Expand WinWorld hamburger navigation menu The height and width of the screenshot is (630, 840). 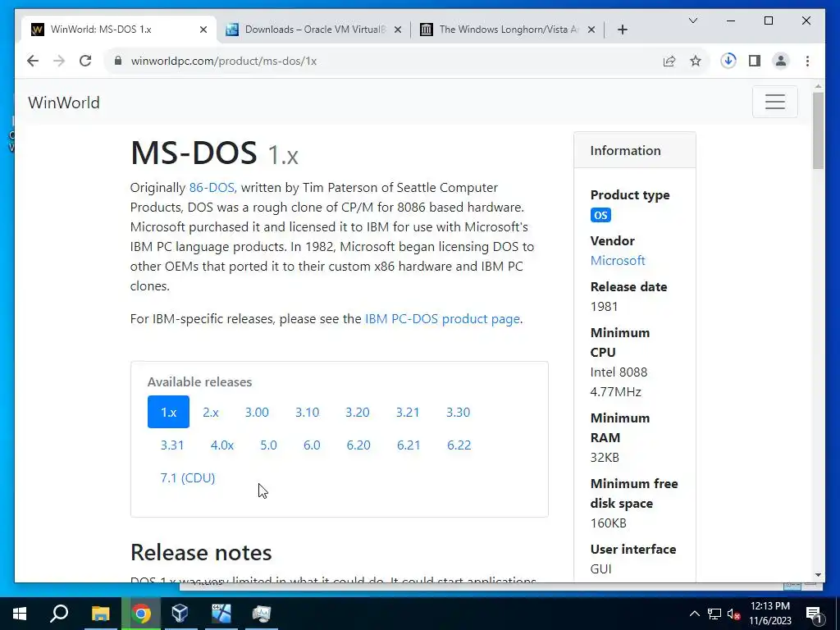(x=774, y=102)
